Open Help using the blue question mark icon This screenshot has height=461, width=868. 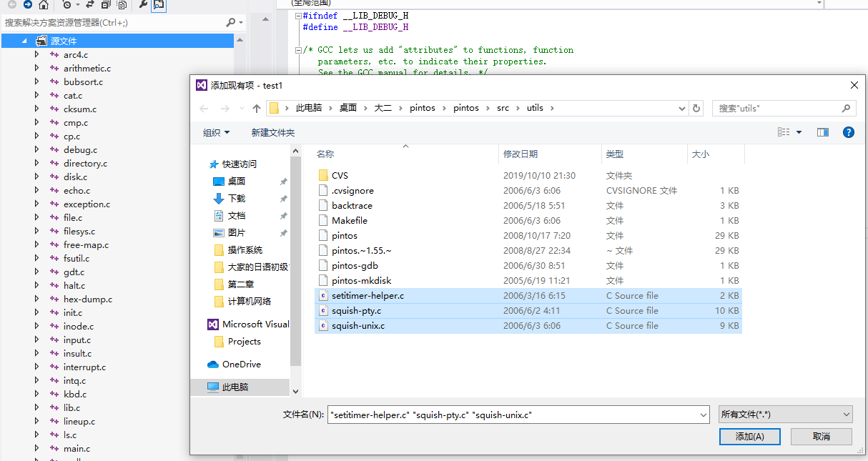point(848,132)
